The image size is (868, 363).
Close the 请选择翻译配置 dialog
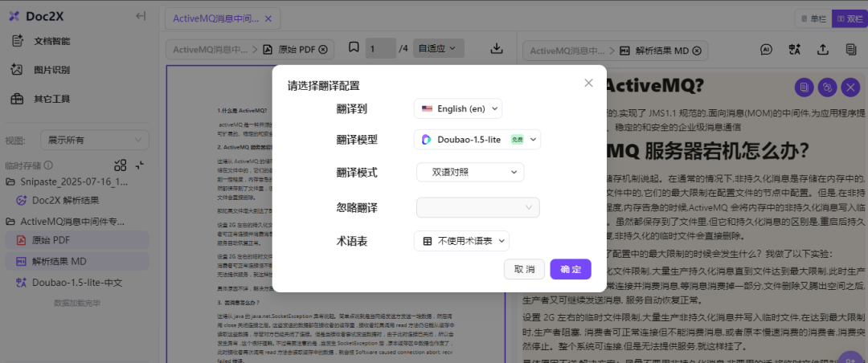click(x=588, y=83)
